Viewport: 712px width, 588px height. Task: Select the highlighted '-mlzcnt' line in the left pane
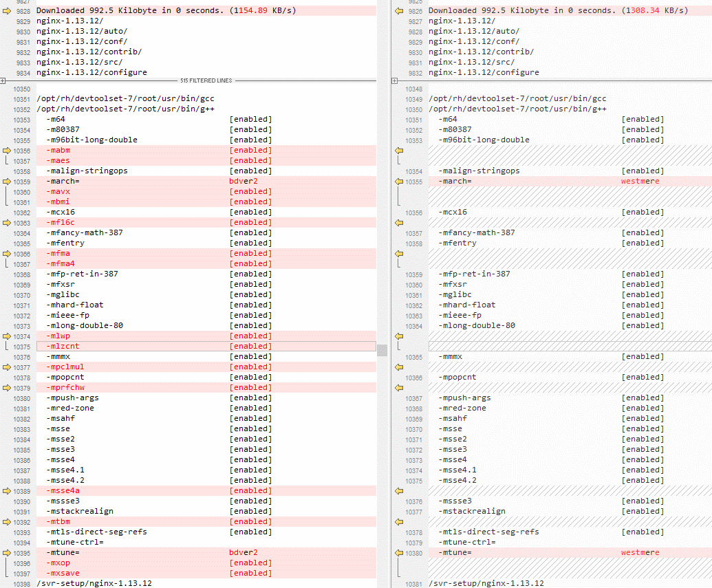(206, 347)
